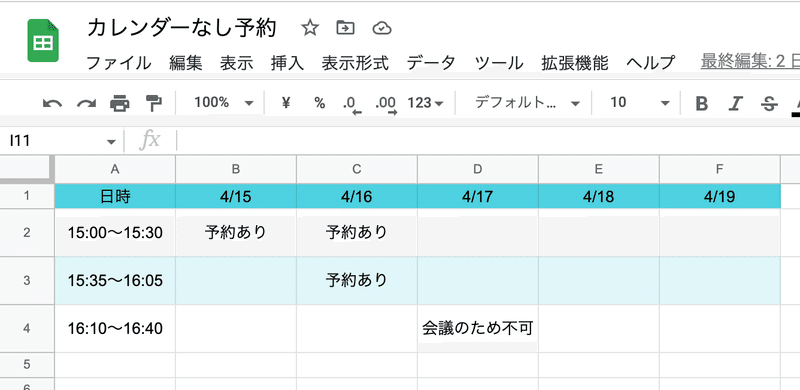Click the move-to-folder icon
The image size is (800, 390).
pyautogui.click(x=345, y=28)
